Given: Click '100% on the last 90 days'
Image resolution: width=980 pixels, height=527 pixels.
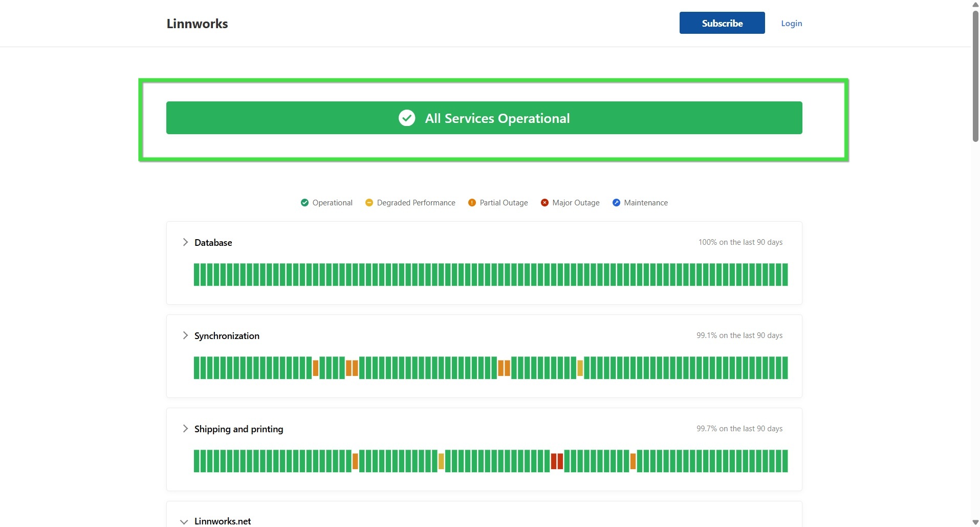Looking at the screenshot, I should tap(741, 242).
